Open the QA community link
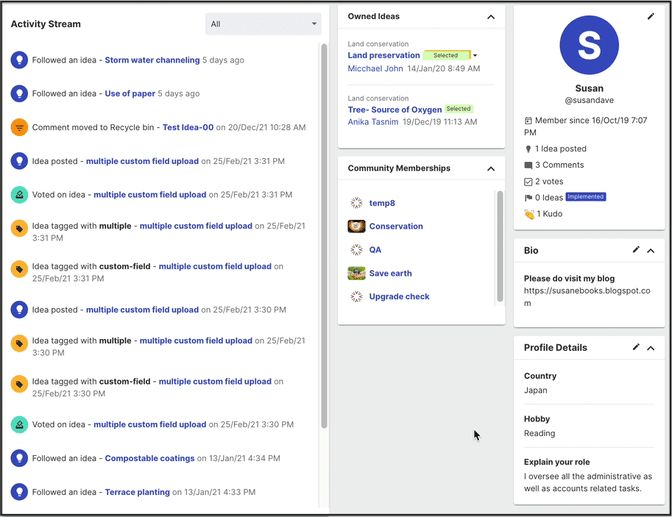Image resolution: width=672 pixels, height=517 pixels. [375, 250]
